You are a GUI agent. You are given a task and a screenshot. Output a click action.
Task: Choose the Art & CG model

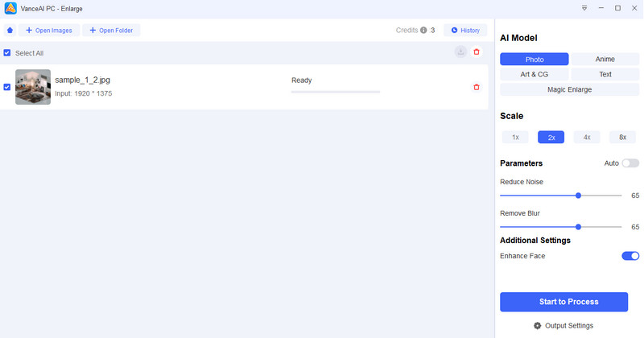click(x=535, y=74)
